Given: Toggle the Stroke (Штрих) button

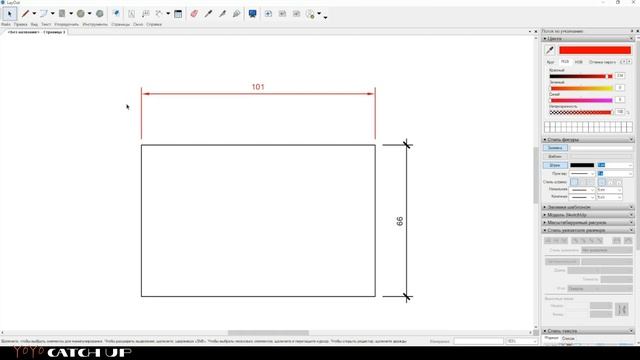Looking at the screenshot, I should tap(555, 165).
